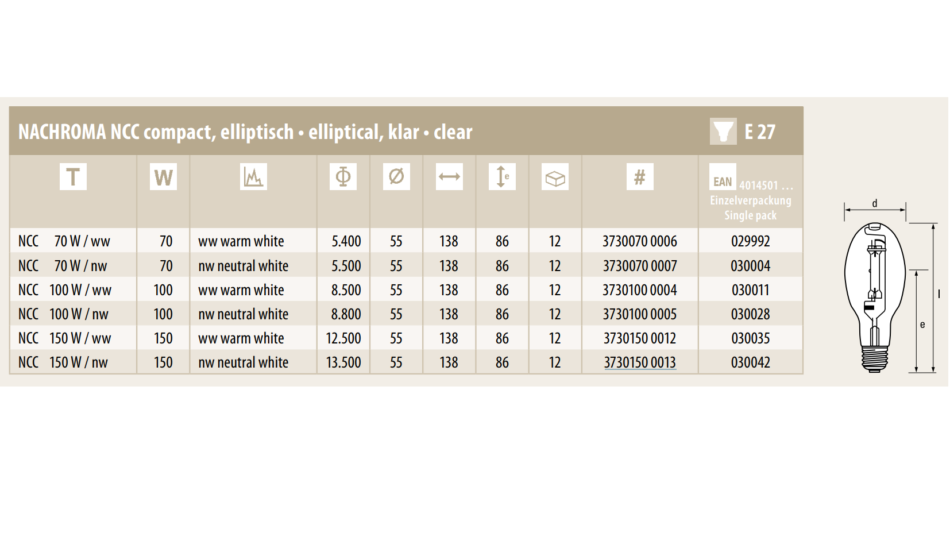The height and width of the screenshot is (560, 950).
Task: Click the 'NACHROMA NCC compact' table title
Action: (245, 132)
